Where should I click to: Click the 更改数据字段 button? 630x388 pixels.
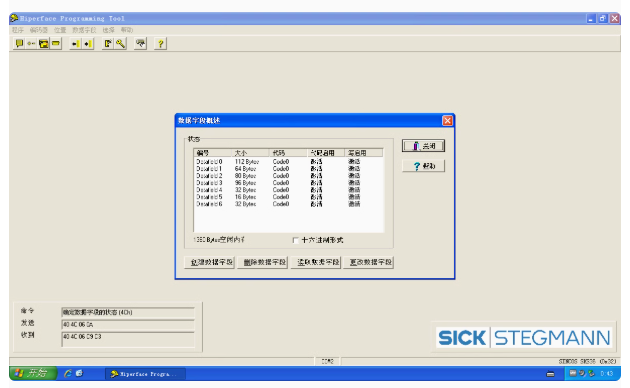click(368, 262)
